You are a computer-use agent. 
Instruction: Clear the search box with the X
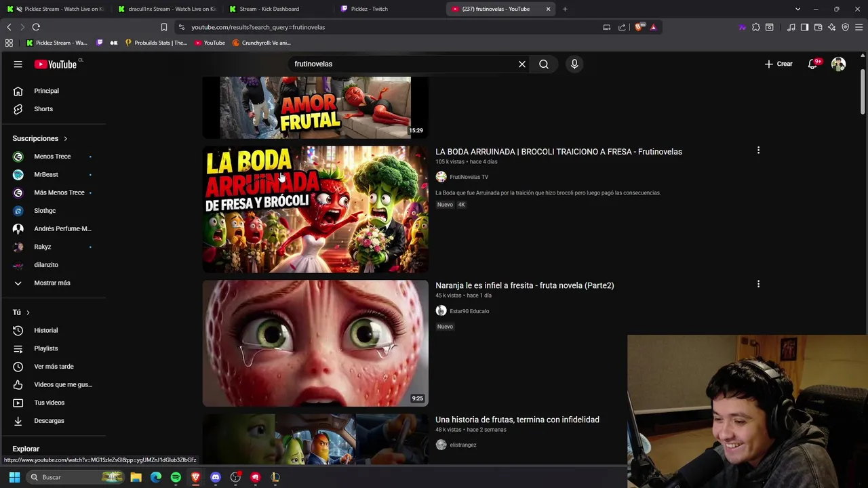tap(522, 64)
